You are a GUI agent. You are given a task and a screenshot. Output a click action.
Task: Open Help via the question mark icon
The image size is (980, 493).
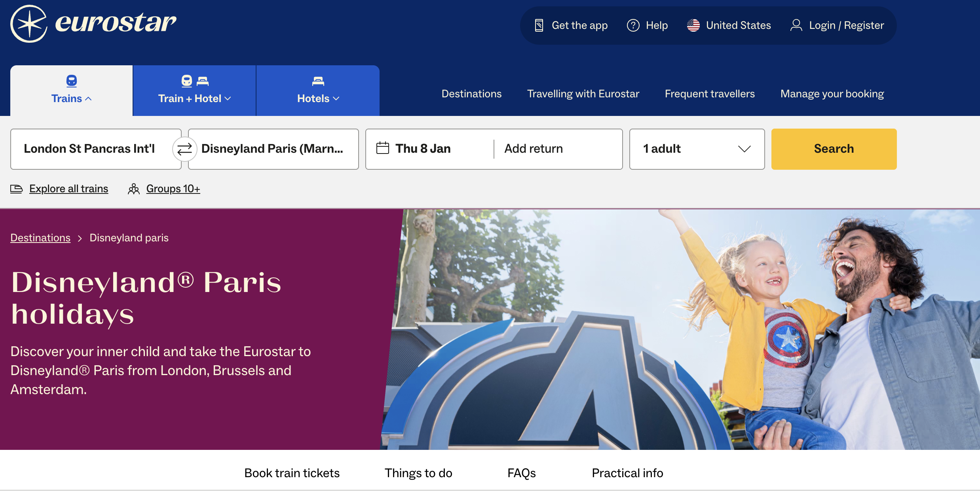pyautogui.click(x=633, y=25)
